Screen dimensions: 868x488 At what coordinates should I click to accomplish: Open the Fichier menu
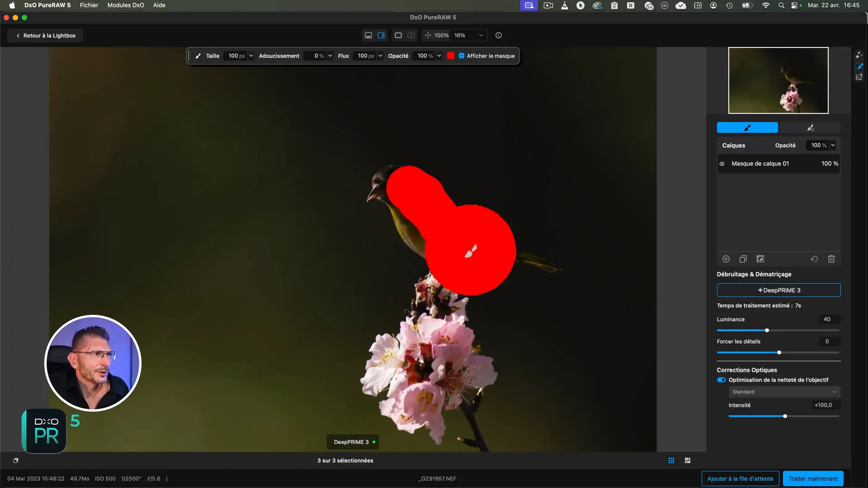pyautogui.click(x=89, y=5)
